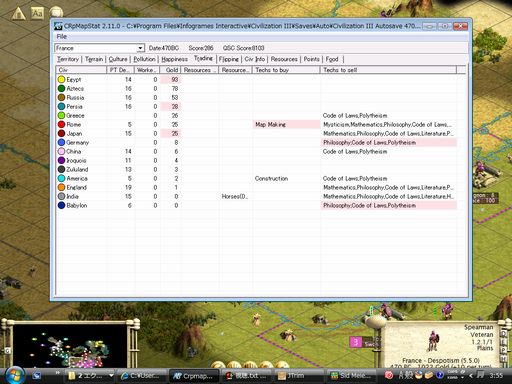The height and width of the screenshot is (384, 512).
Task: Open the File menu
Action: (x=62, y=36)
